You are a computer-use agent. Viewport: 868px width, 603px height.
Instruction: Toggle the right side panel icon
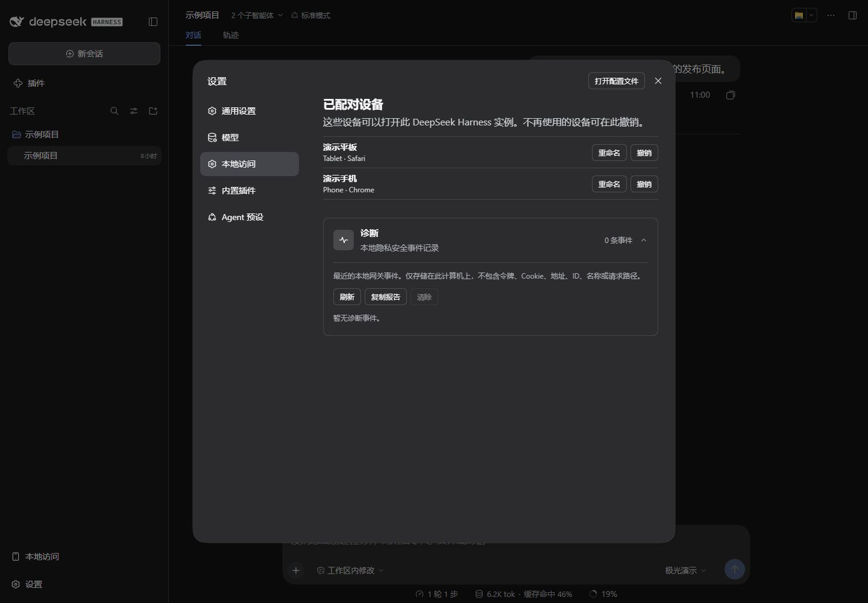pos(852,16)
